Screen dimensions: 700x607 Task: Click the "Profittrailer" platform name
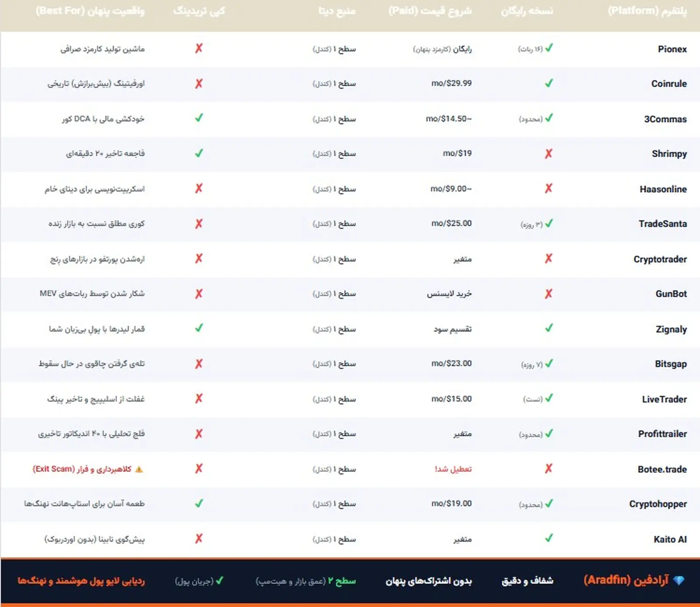click(662, 434)
